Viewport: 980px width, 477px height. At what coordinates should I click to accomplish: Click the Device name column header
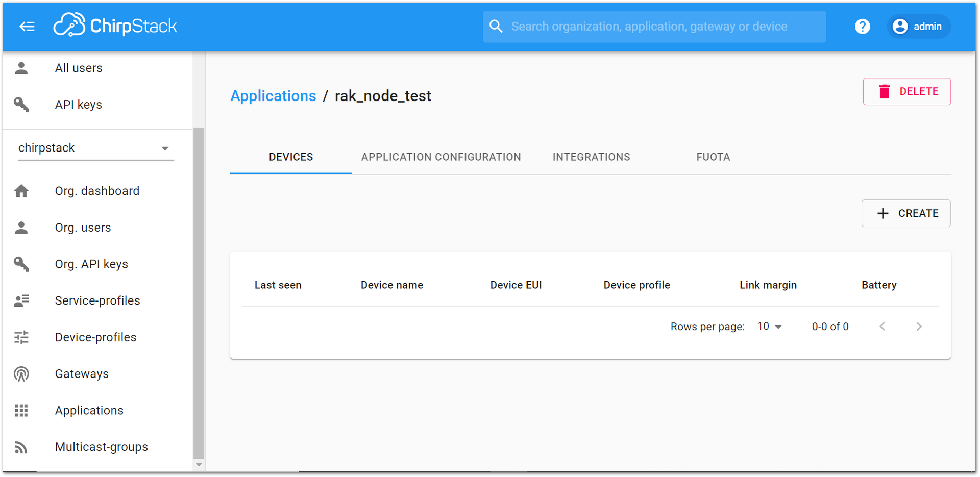point(392,285)
